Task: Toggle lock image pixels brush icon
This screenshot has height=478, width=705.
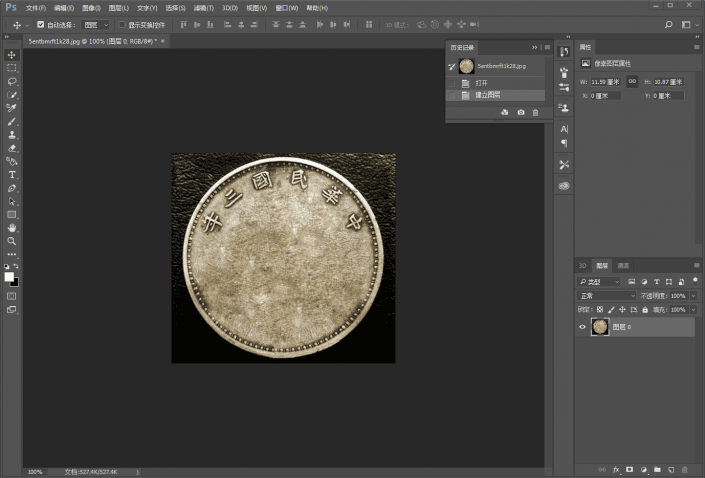Action: pyautogui.click(x=611, y=309)
